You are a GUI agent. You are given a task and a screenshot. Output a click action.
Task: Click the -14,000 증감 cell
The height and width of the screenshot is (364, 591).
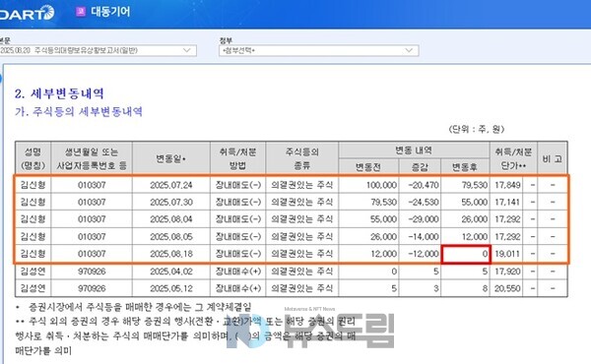click(x=420, y=236)
